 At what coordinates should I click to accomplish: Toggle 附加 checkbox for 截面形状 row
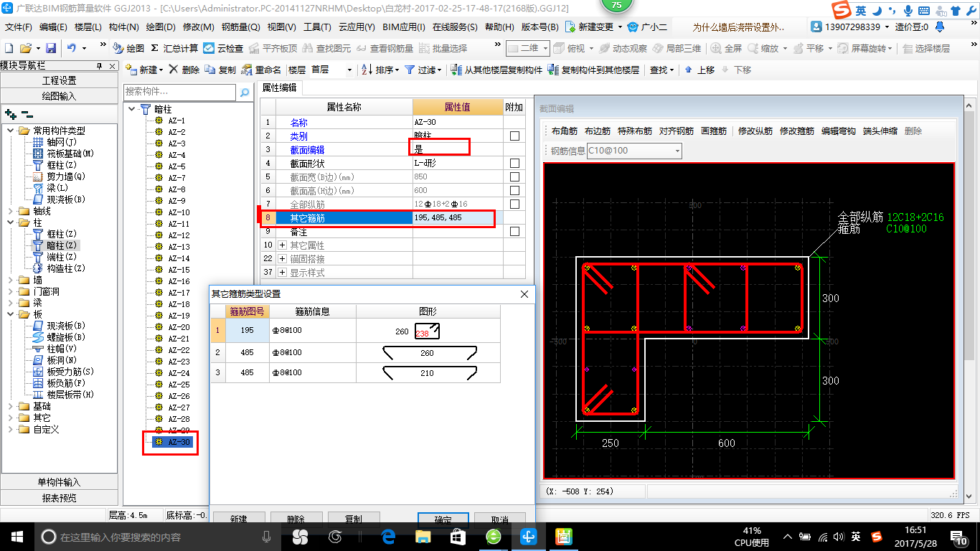click(514, 163)
